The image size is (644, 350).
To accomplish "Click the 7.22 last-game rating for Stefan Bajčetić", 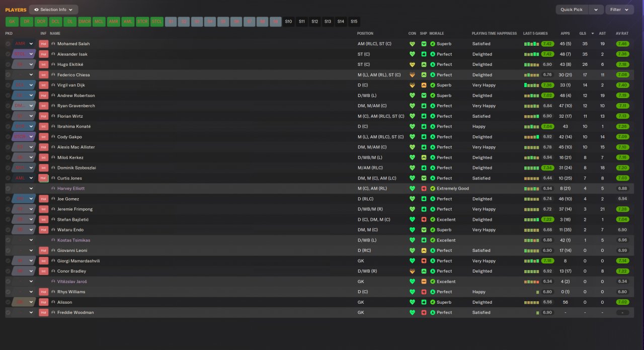I will coord(548,220).
